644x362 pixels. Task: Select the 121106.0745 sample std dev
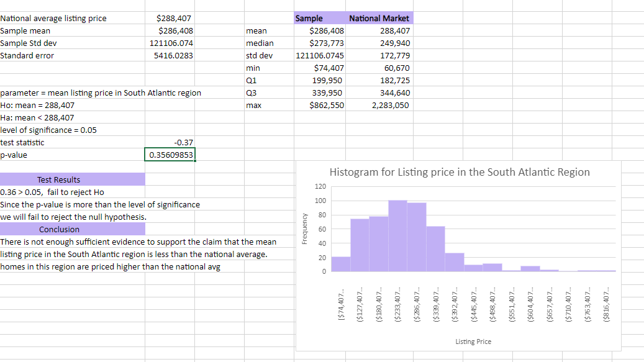(320, 55)
